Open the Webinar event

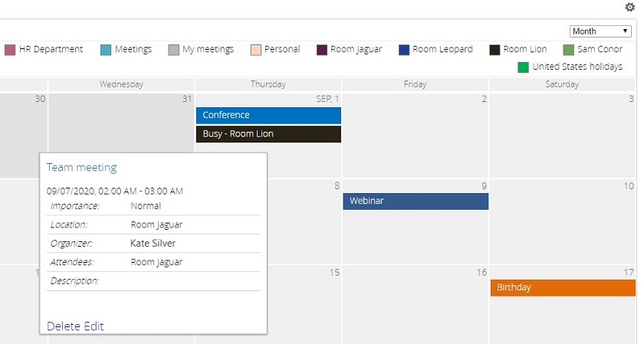415,201
